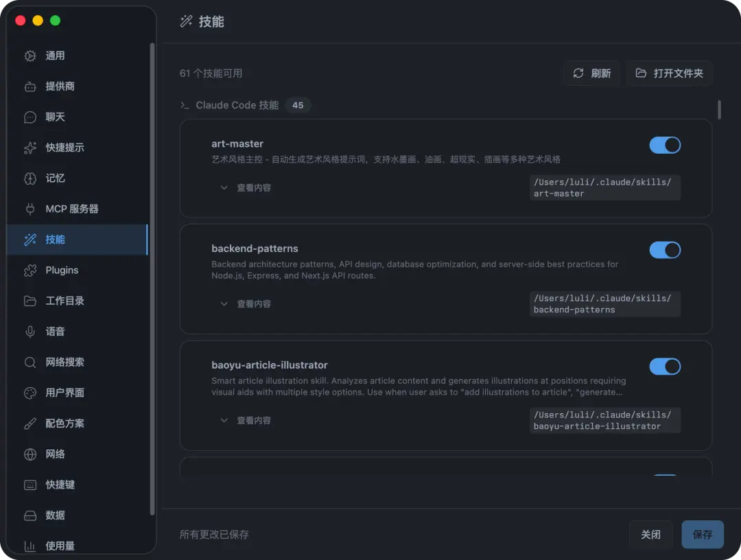Click the magic wand icon beside 技能 in sidebar
The image size is (741, 560).
tap(30, 240)
